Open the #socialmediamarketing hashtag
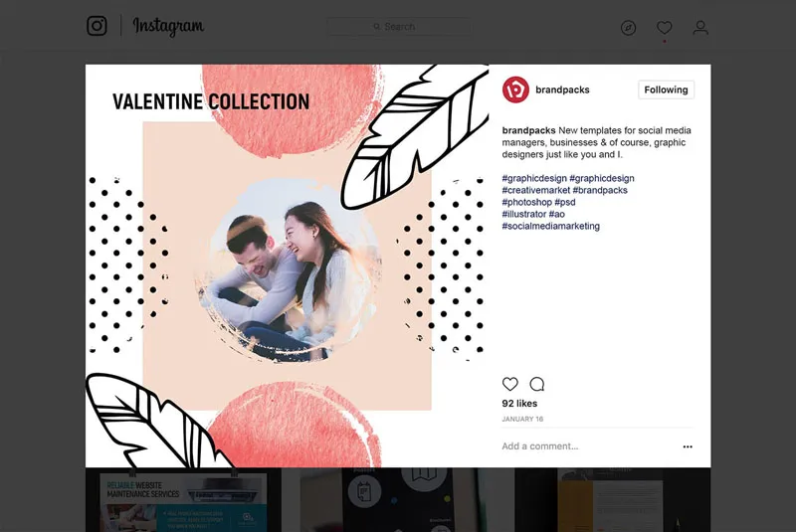The width and height of the screenshot is (796, 532). 551,227
